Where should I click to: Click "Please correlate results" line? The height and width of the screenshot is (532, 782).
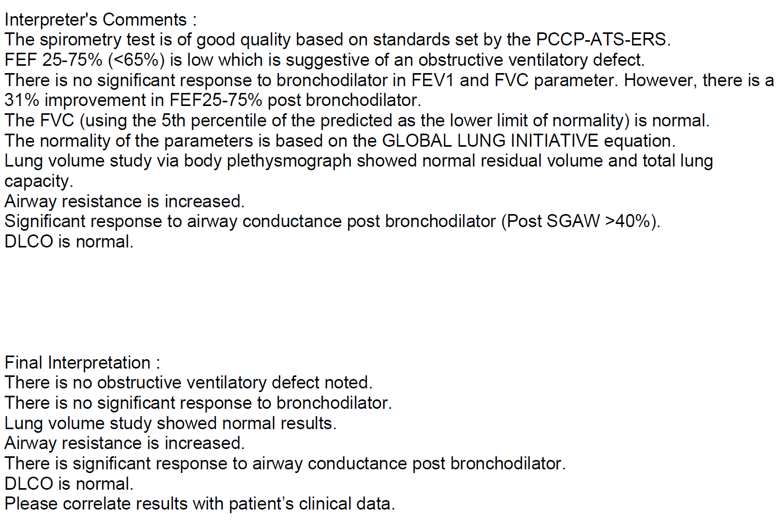200,504
